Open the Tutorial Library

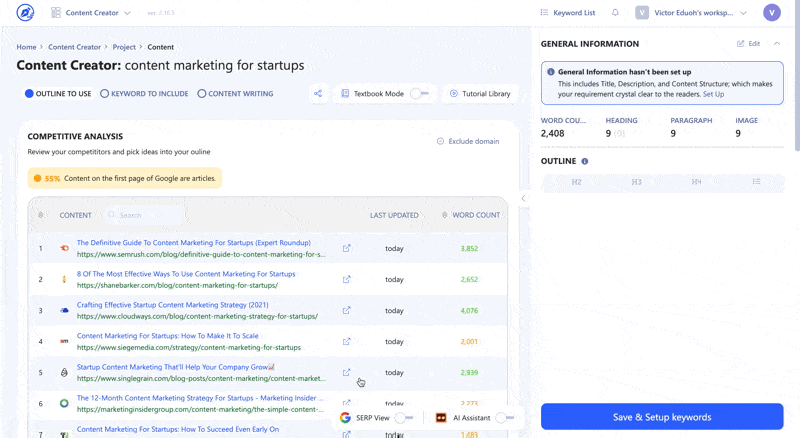click(480, 93)
